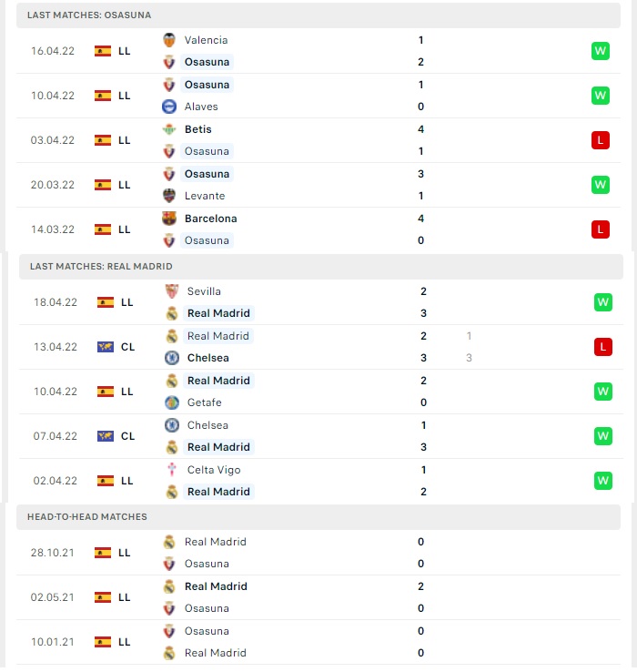This screenshot has height=672, width=637.
Task: Open the 28.10.21 Real Madrid-Osasuna match
Action: click(318, 553)
